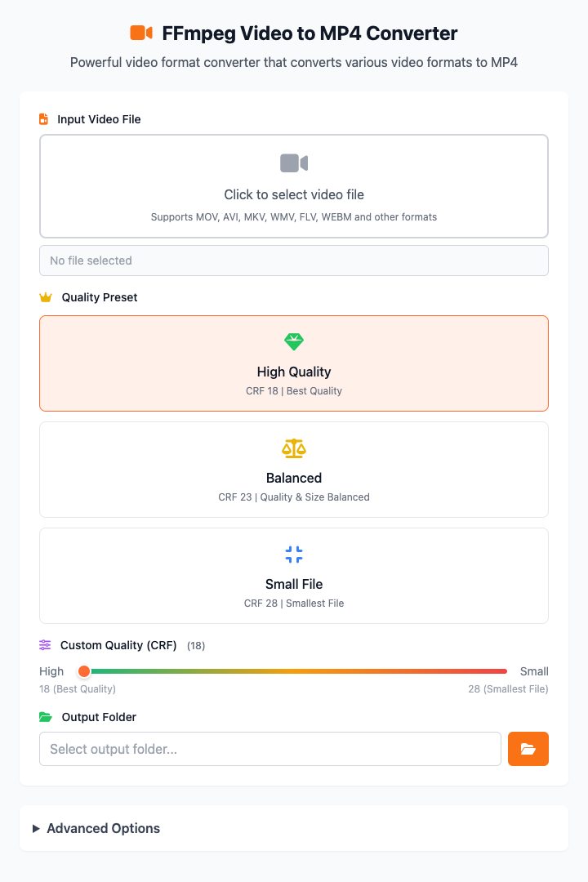Click the orange video camera logo icon

pyautogui.click(x=141, y=33)
